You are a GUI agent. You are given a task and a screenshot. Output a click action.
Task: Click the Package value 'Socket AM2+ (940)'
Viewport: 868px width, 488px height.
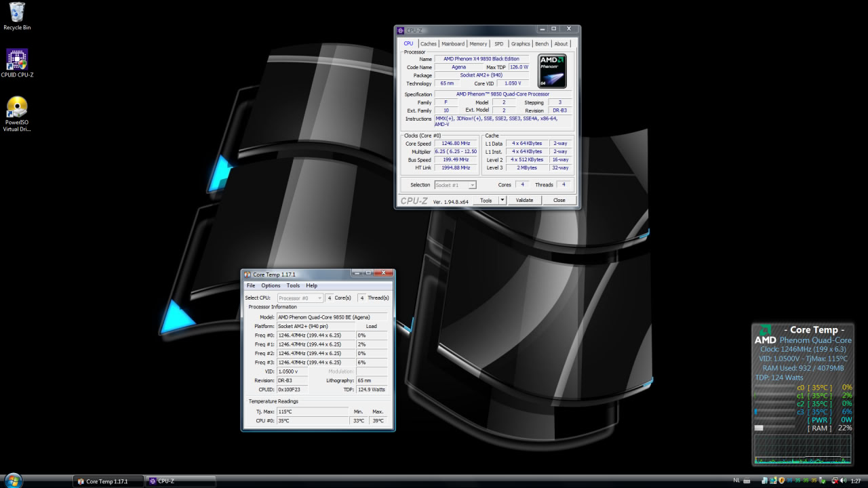[x=481, y=75]
